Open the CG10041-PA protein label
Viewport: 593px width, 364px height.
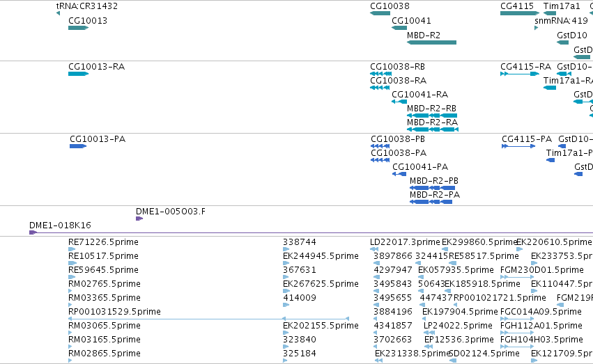420,167
